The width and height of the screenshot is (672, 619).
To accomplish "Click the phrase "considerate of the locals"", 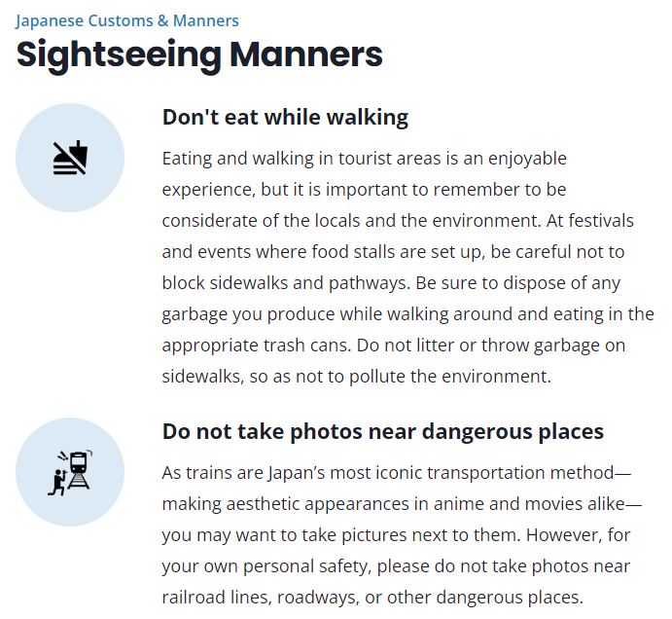I will [261, 221].
